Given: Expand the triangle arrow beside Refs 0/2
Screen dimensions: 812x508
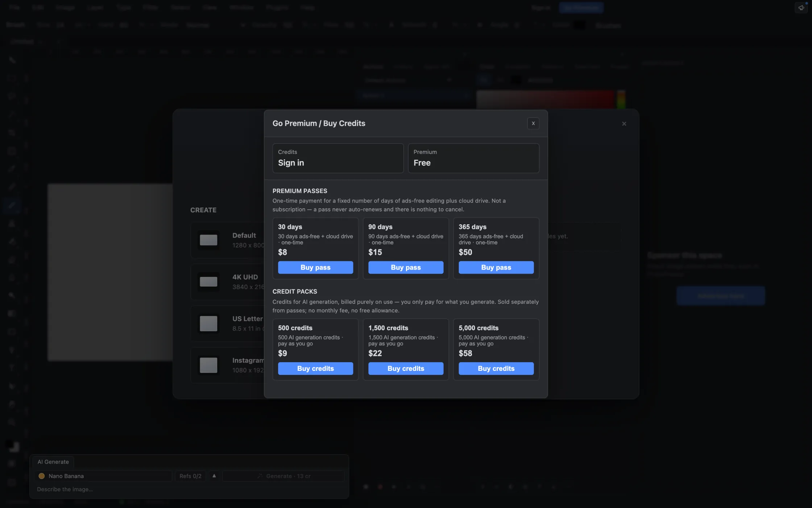Looking at the screenshot, I should 214,476.
